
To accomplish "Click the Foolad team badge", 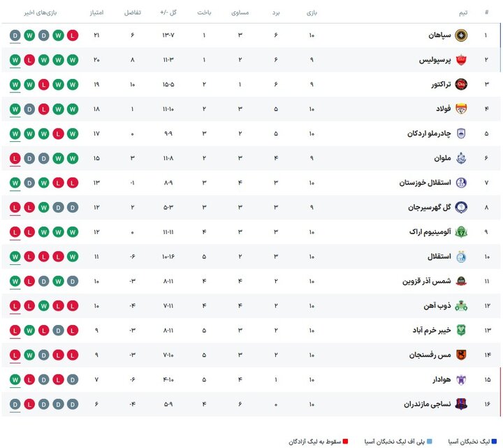I will click(x=461, y=109).
